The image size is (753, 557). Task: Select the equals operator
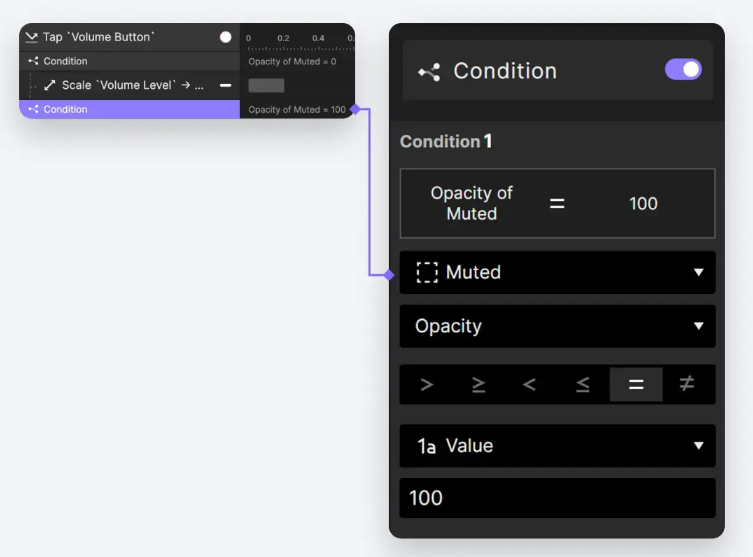(636, 385)
